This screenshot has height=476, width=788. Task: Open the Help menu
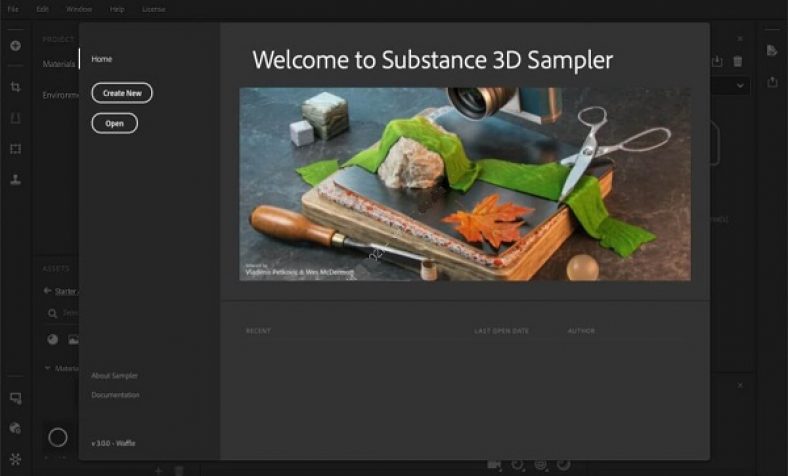point(117,9)
